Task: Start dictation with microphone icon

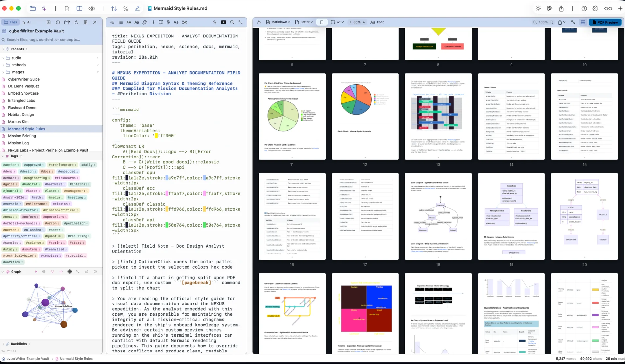Action: click(168, 22)
